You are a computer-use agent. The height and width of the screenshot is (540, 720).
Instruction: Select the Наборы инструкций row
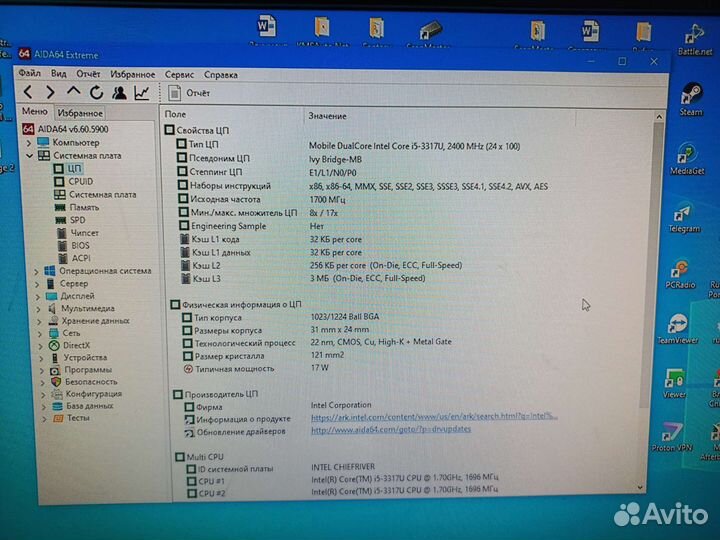[362, 186]
